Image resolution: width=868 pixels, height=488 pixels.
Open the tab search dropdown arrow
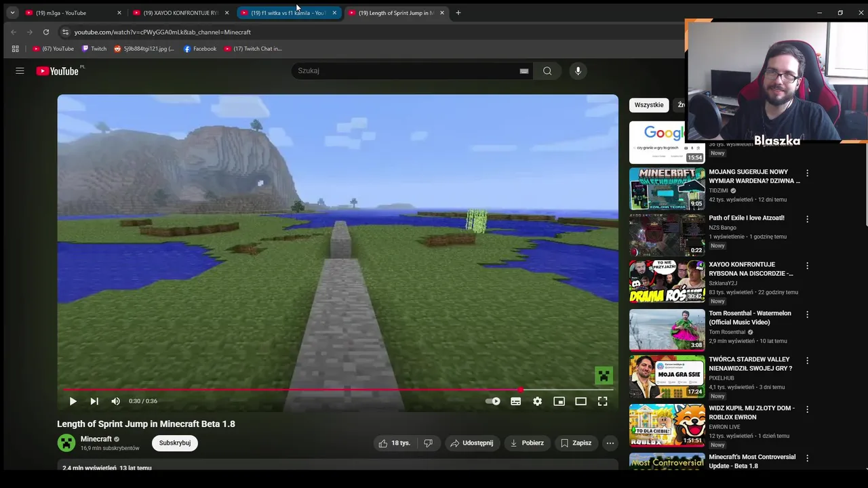point(12,13)
